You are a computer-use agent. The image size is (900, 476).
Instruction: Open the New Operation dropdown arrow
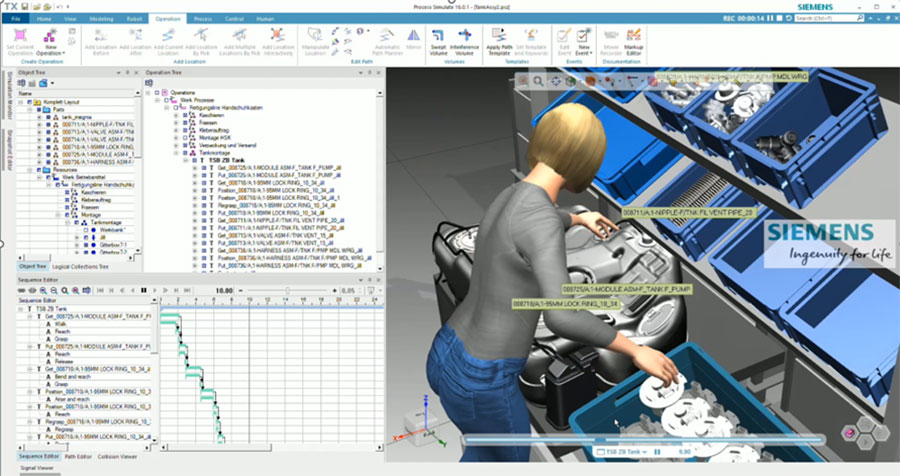click(64, 53)
